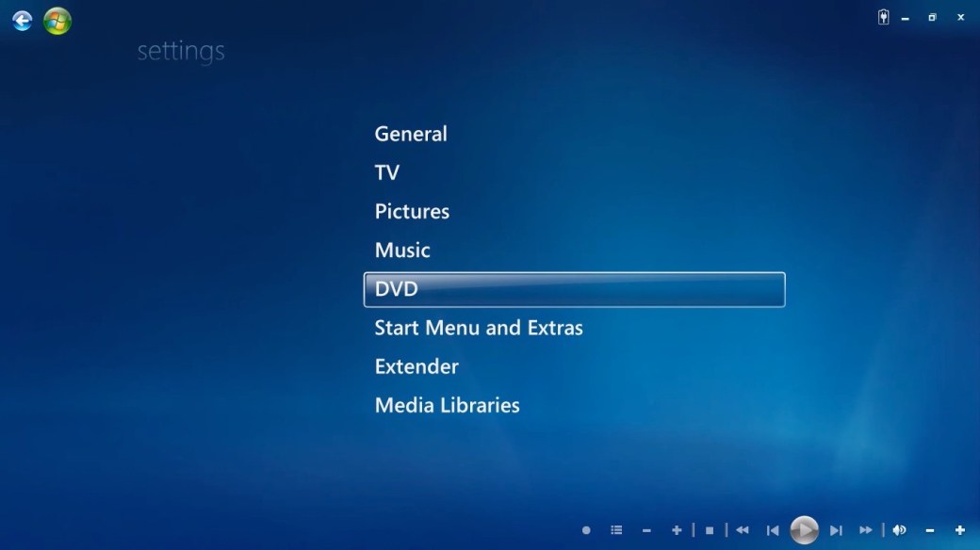
Task: Open Media Libraries settings
Action: (x=447, y=405)
